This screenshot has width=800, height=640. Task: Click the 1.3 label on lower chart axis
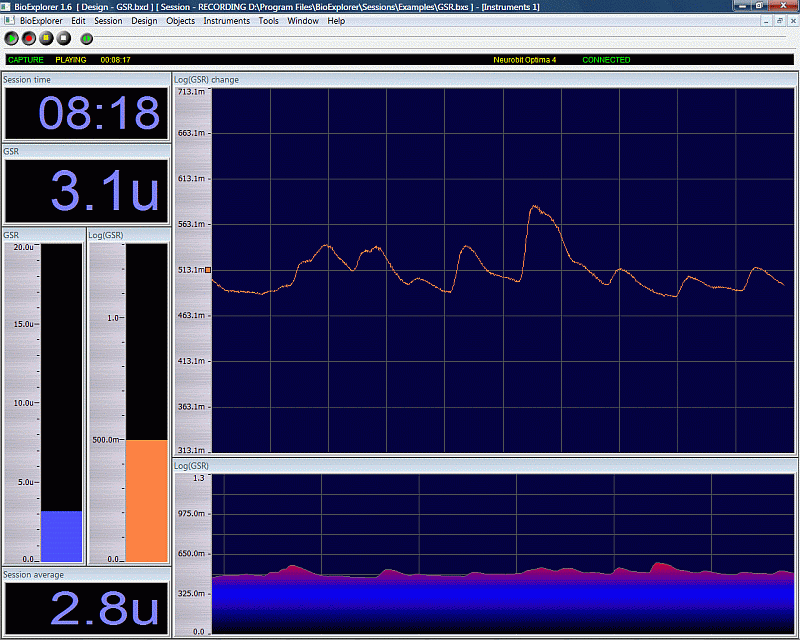(198, 478)
